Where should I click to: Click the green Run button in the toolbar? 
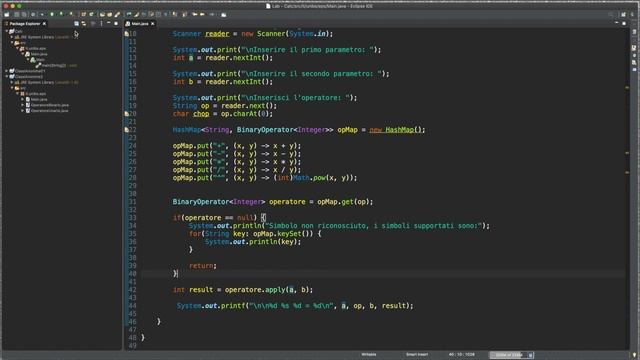[52, 14]
